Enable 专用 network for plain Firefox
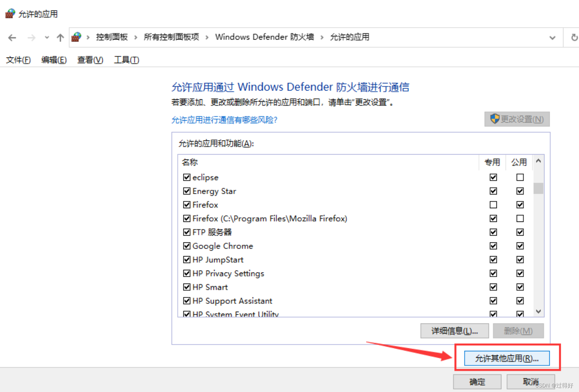 coord(493,205)
